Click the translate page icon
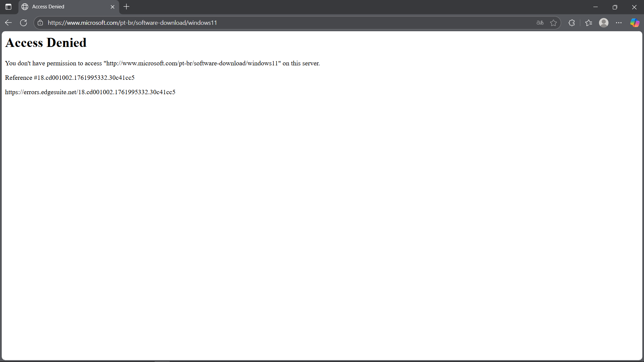The width and height of the screenshot is (644, 362). tap(540, 23)
